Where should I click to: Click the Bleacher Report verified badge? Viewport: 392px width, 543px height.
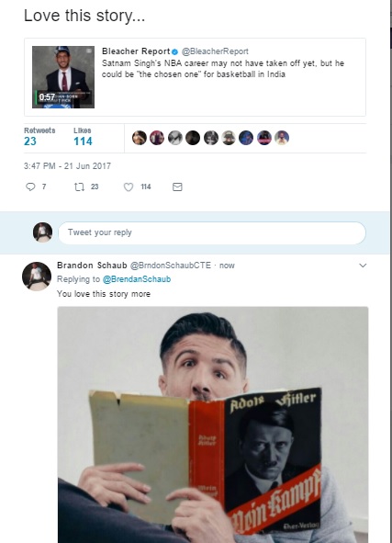point(175,51)
